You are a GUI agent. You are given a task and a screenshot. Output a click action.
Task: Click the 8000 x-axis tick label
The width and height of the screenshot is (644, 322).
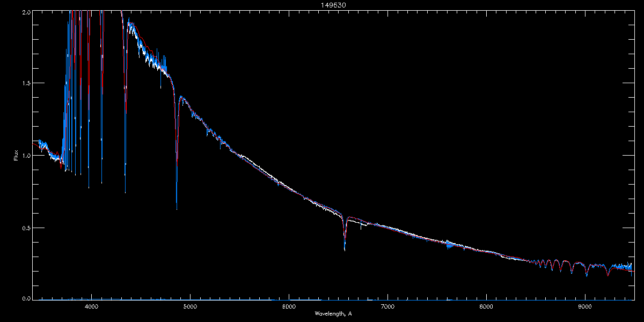[x=486, y=306]
